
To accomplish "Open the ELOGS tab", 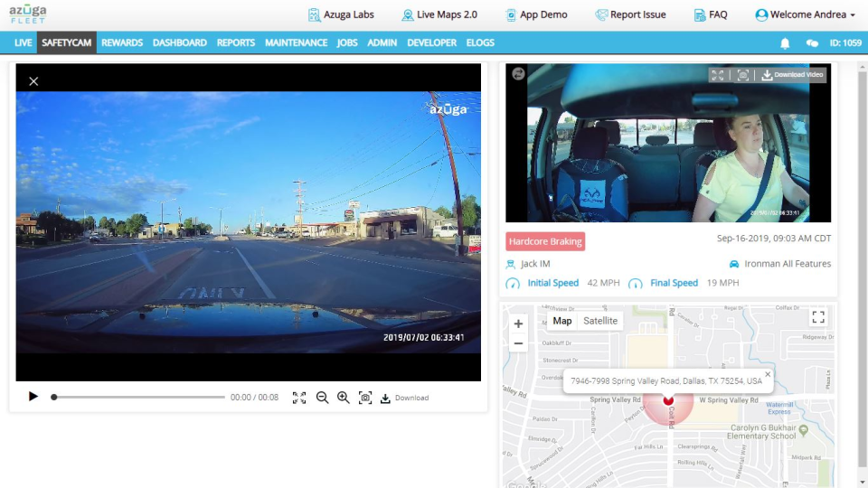I will click(x=480, y=42).
